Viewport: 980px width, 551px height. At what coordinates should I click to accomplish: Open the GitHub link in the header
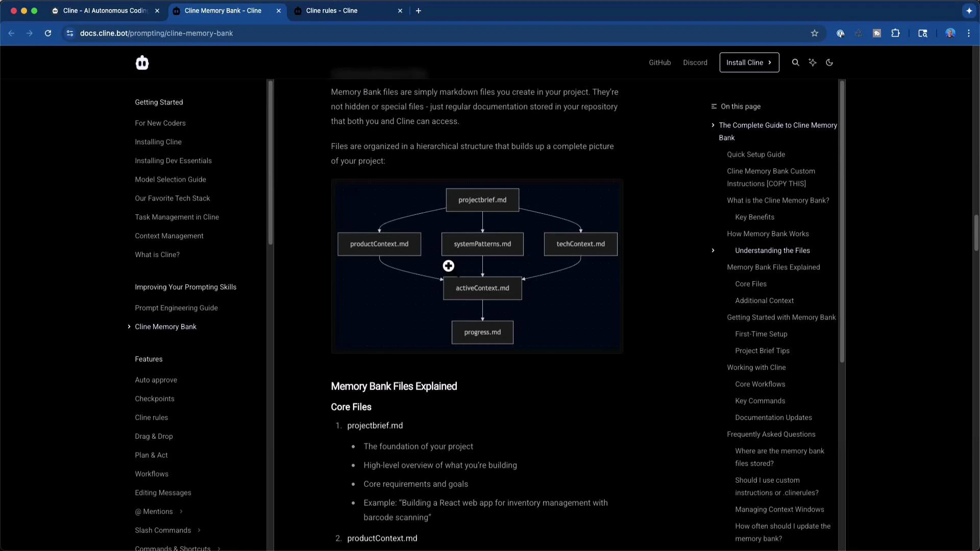[x=659, y=62]
